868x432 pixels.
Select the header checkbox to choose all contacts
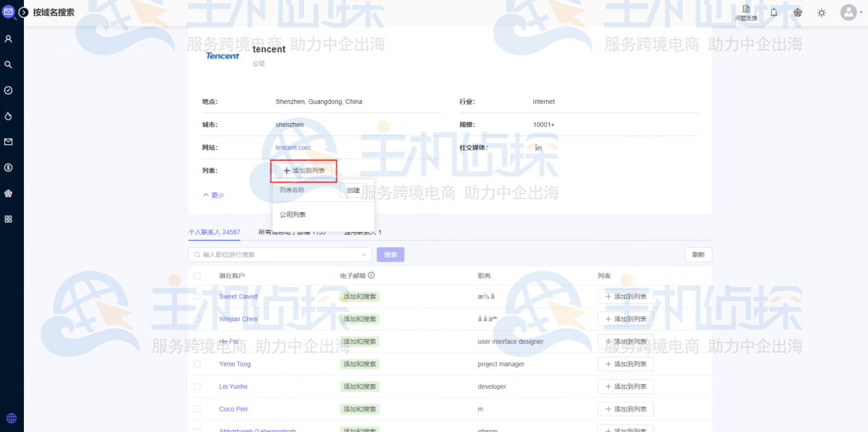click(x=197, y=275)
